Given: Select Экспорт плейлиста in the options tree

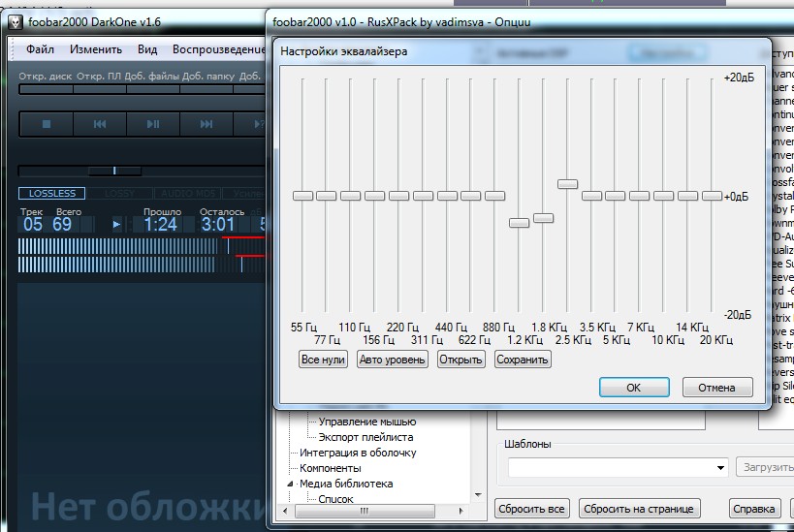Looking at the screenshot, I should coord(365,437).
